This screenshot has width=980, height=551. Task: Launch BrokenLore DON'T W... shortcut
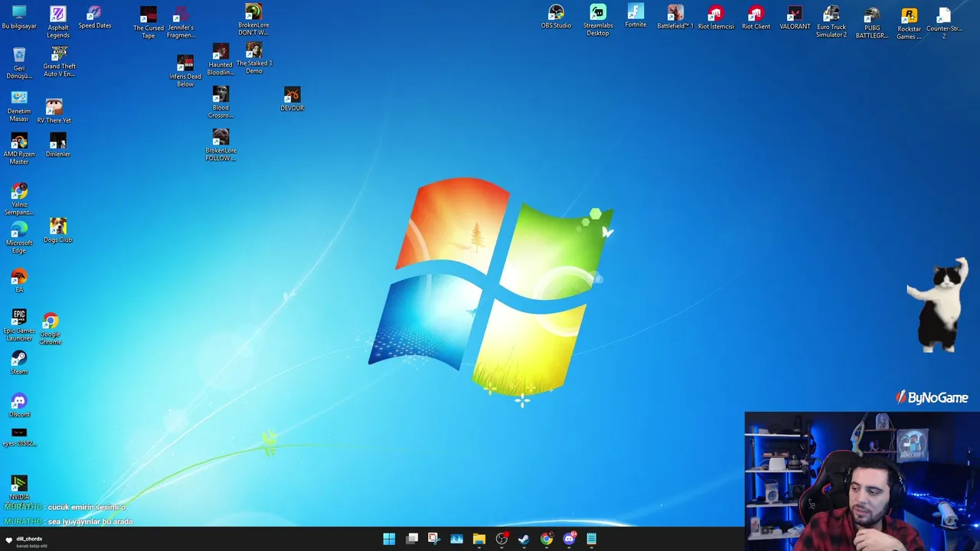pyautogui.click(x=253, y=20)
